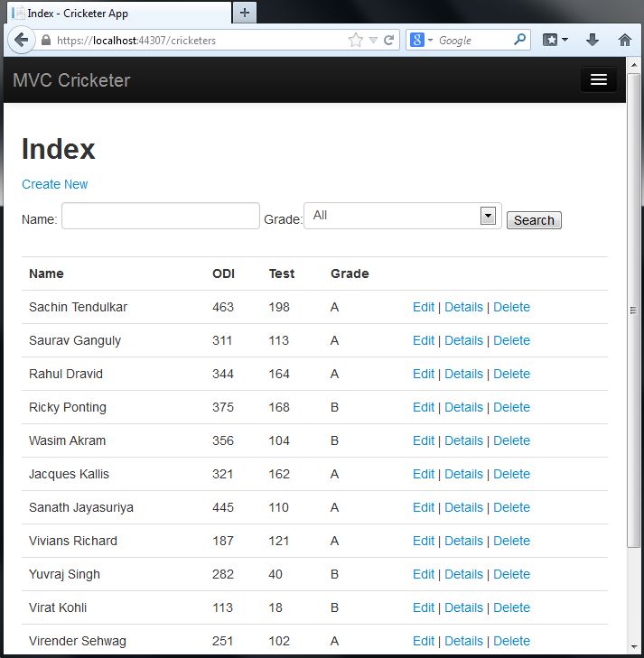Screen dimensions: 644x658
Task: Open Details for Virender Sehwag
Action: 463,641
